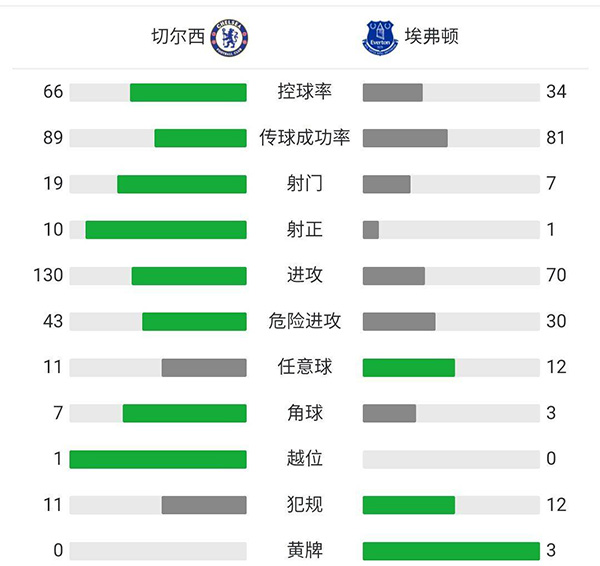Click Chelsea's green 控球率 bar
600x566 pixels.
[x=188, y=92]
